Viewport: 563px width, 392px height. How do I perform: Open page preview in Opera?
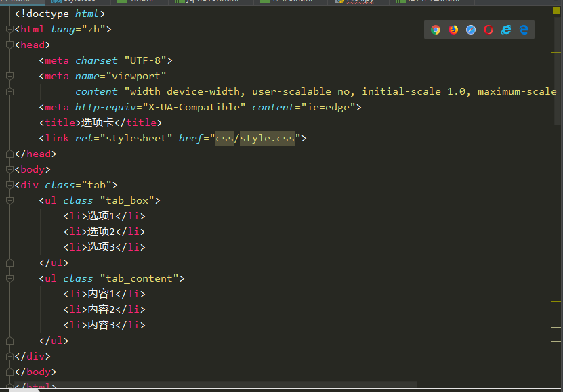coord(488,30)
